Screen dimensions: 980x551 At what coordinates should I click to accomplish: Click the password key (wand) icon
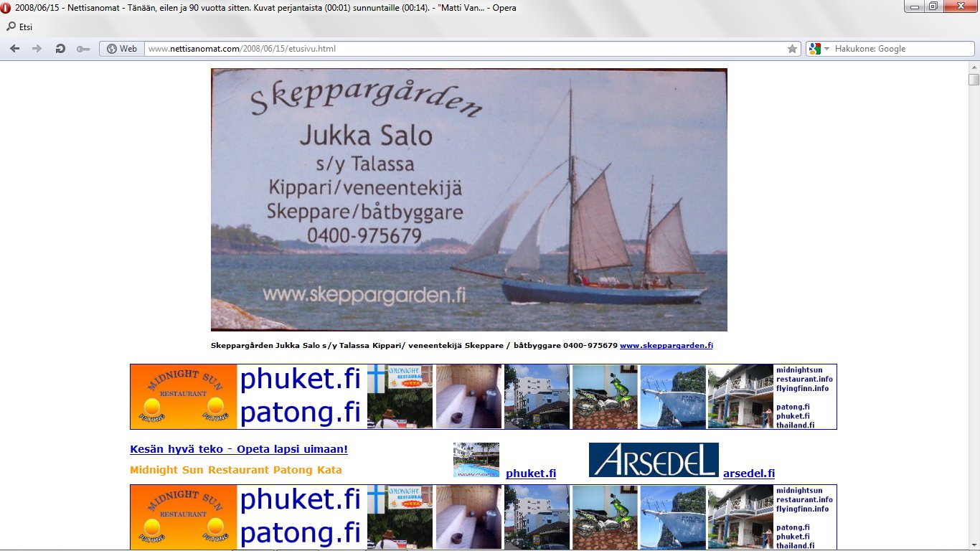pyautogui.click(x=83, y=49)
